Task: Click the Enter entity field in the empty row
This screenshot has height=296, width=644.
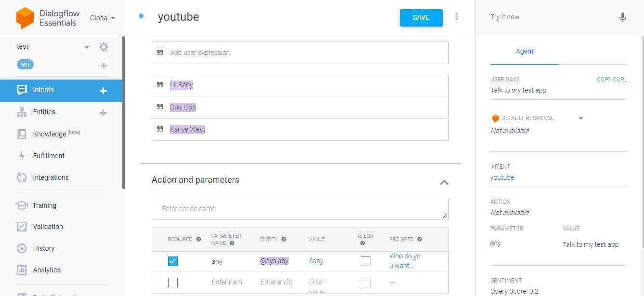Action: 276,282
